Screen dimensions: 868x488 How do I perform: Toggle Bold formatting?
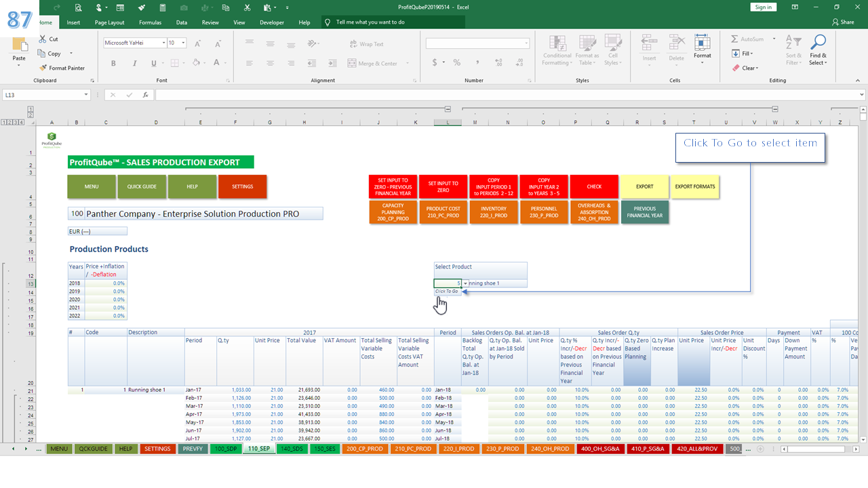coord(113,63)
